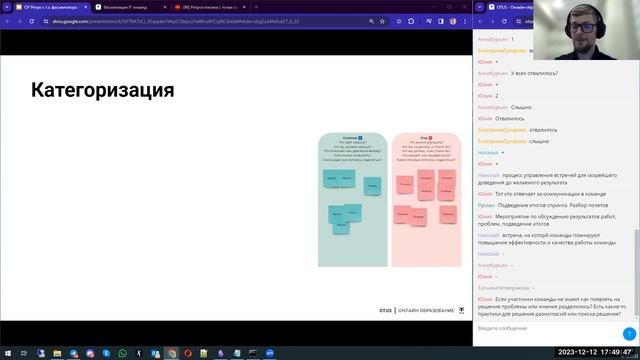The height and width of the screenshot is (360, 640).
Task: Open Task View on the taskbar
Action: (x=24, y=353)
